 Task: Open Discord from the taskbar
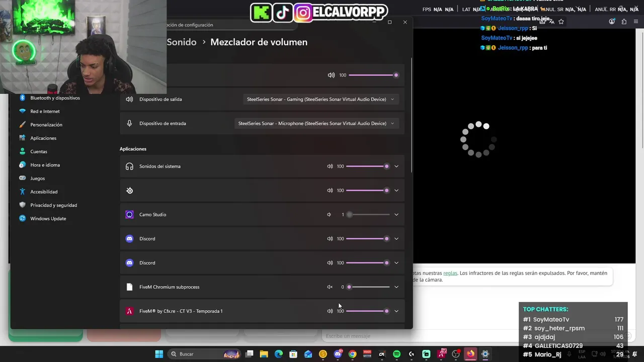338,354
